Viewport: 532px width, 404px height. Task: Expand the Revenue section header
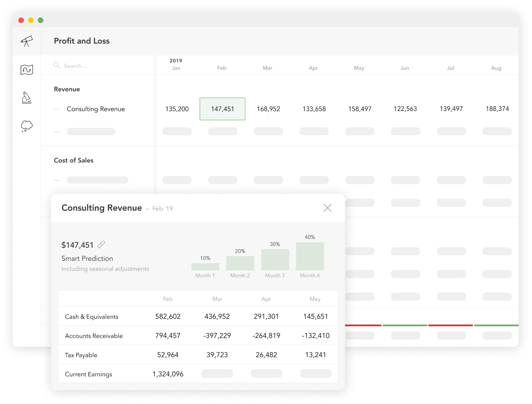[66, 89]
